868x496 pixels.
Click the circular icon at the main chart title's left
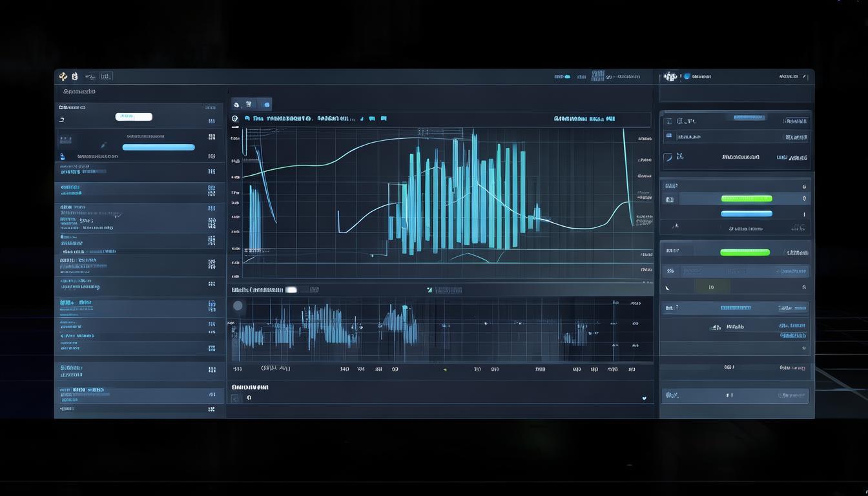click(x=235, y=119)
